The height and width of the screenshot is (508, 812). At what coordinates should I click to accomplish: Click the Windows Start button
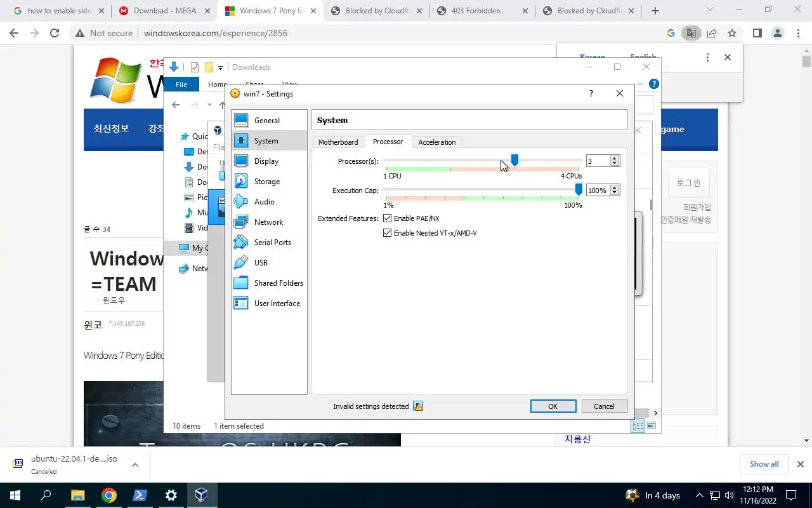[15, 495]
